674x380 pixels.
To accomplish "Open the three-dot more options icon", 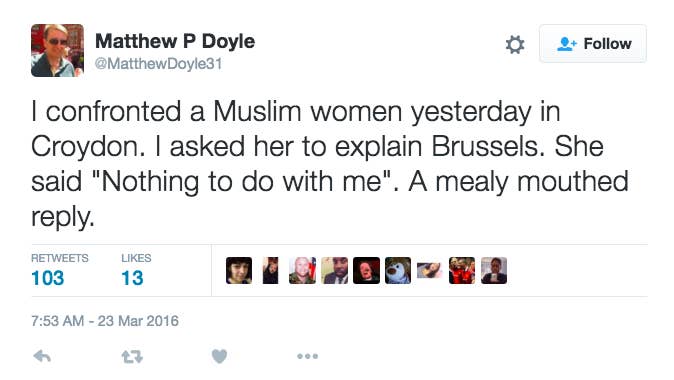I will pyautogui.click(x=308, y=356).
